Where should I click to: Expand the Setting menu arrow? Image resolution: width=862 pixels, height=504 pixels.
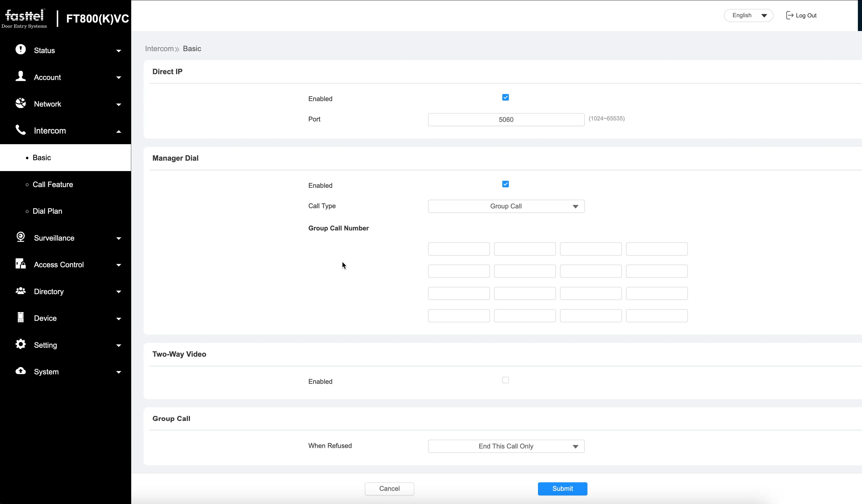(x=119, y=346)
